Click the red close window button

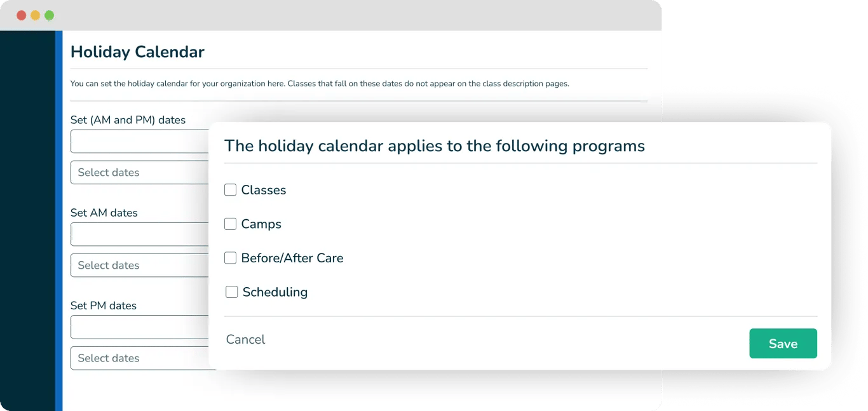[x=21, y=15]
